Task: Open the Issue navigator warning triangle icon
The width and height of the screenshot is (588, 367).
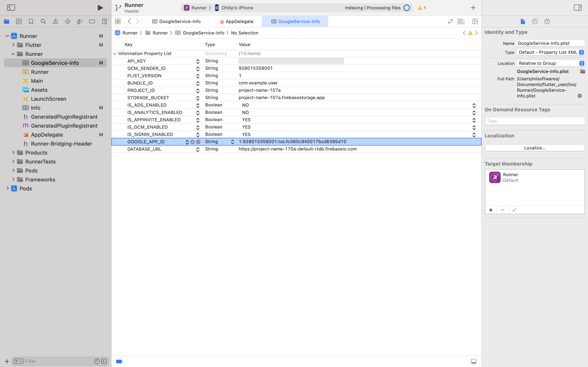Action: click(55, 21)
